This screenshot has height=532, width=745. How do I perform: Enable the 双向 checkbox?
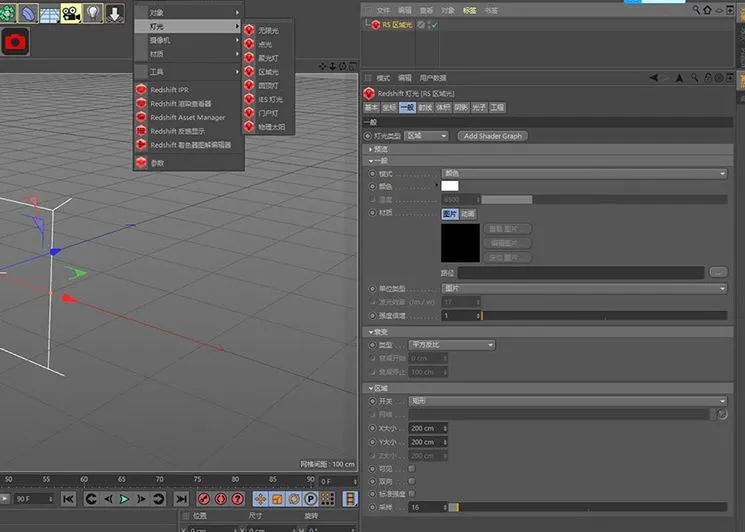pos(411,481)
